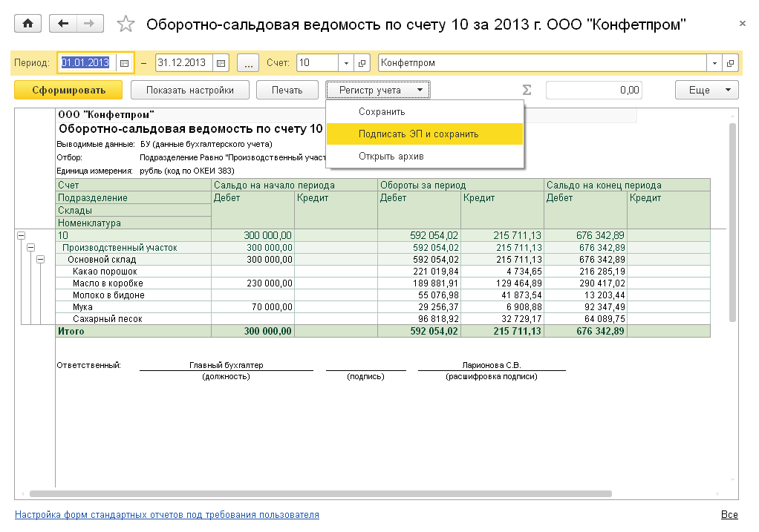Click the horizontal scrollbar thumb

coord(321,494)
